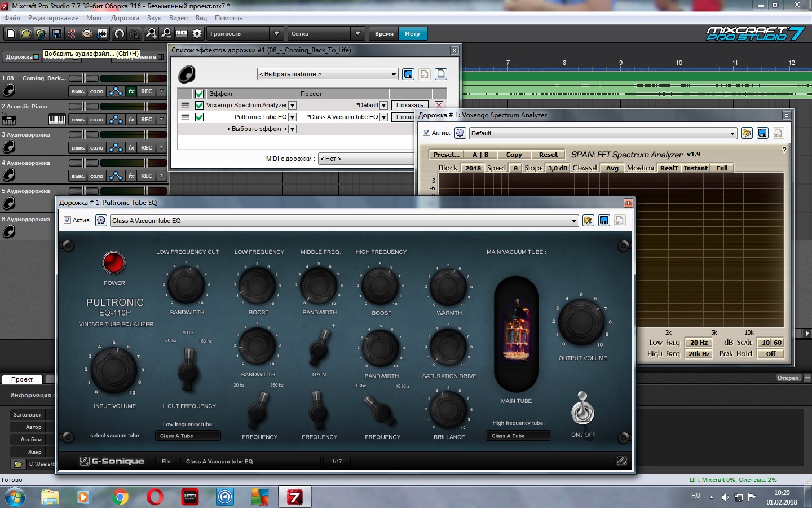Uncheck Актив. in Voxengo Spectrum Analyzer window
This screenshot has height=508, width=812.
[426, 133]
